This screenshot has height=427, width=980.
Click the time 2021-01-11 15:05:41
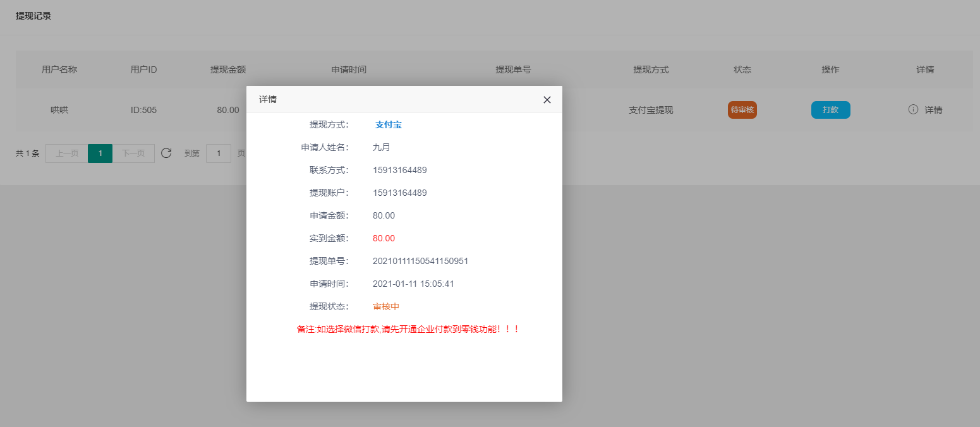[x=413, y=284]
